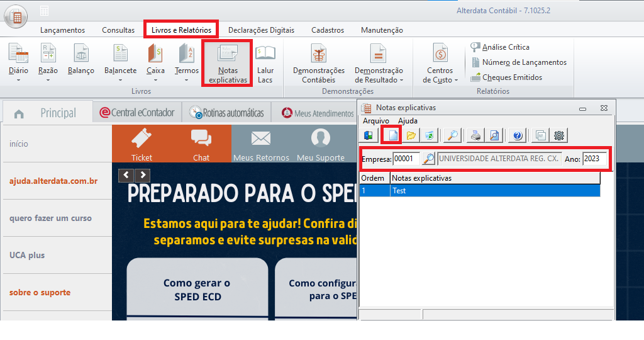
Task: Open the Meus Retornos envelope tile
Action: tap(261, 144)
